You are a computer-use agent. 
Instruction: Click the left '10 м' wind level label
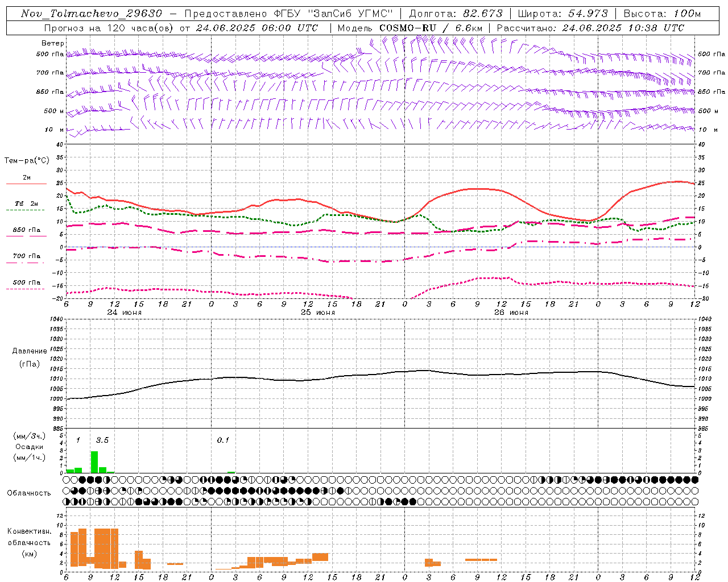[55, 130]
